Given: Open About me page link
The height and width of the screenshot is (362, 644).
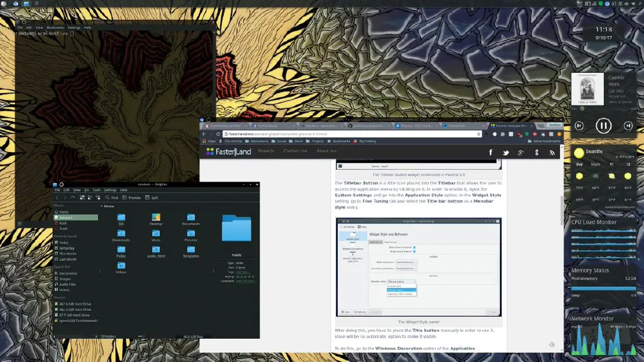Looking at the screenshot, I should click(x=326, y=151).
